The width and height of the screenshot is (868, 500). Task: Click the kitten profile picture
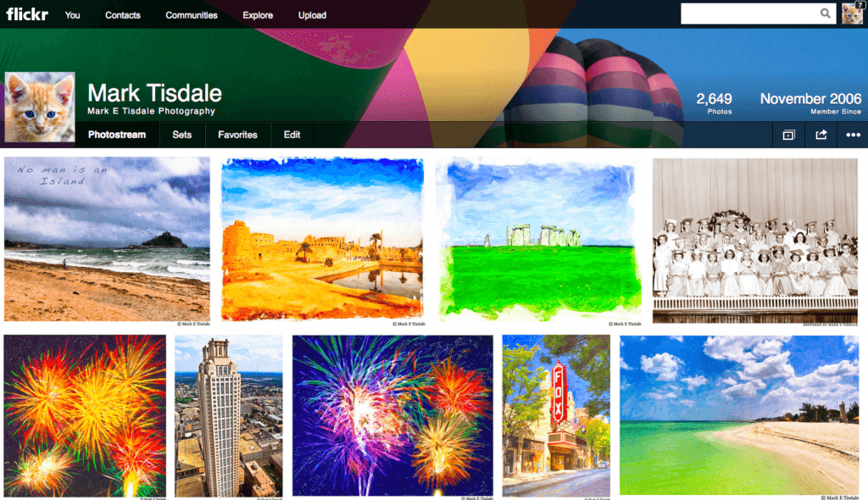(x=40, y=107)
